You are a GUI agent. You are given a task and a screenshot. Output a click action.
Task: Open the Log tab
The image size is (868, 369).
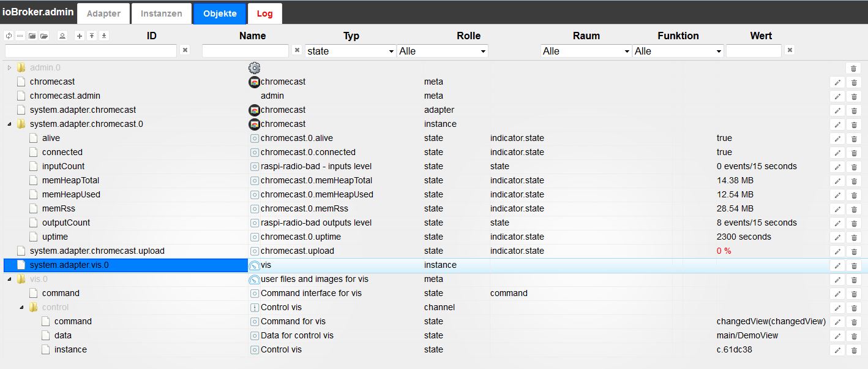pyautogui.click(x=265, y=13)
